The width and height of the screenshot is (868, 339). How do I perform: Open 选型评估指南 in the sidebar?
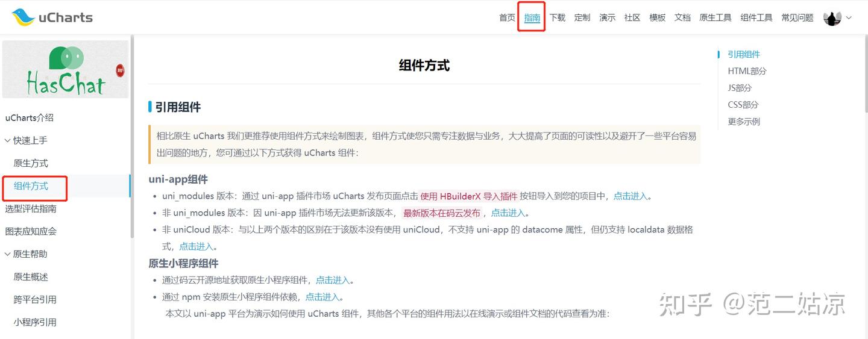(x=31, y=209)
